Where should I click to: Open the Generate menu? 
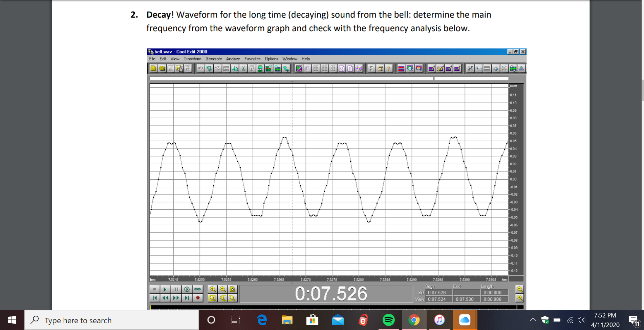pos(214,59)
